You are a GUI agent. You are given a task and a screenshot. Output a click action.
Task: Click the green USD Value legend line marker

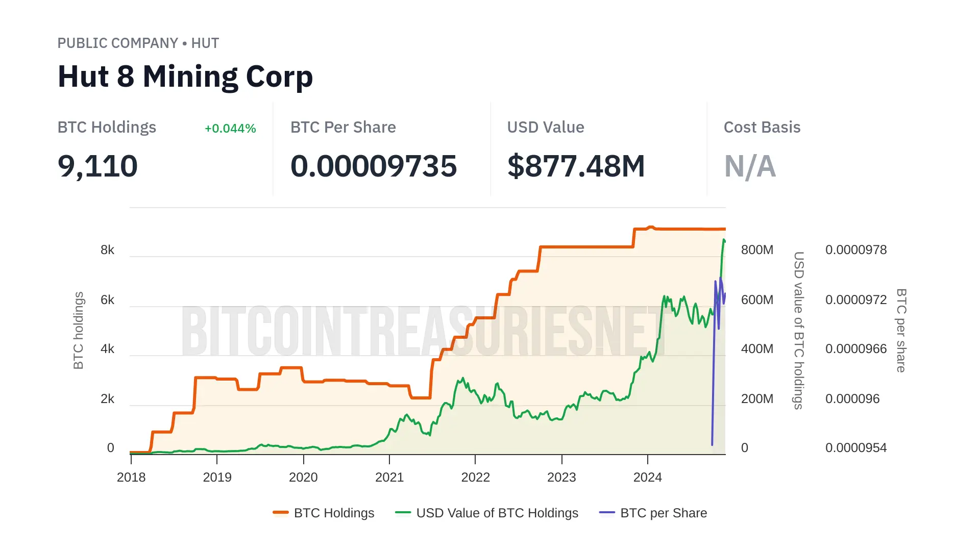403,513
